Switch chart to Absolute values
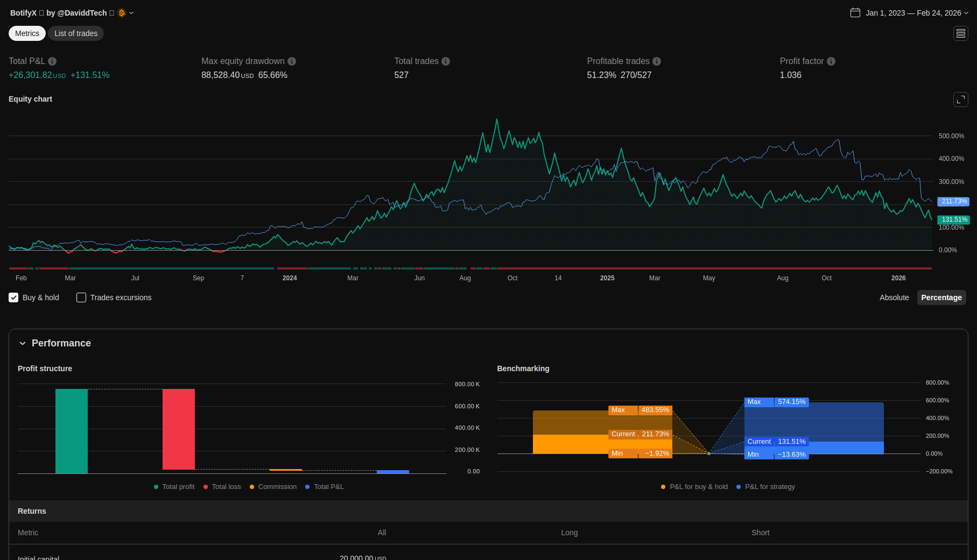Screen dimensions: 977x560 (x=894, y=297)
